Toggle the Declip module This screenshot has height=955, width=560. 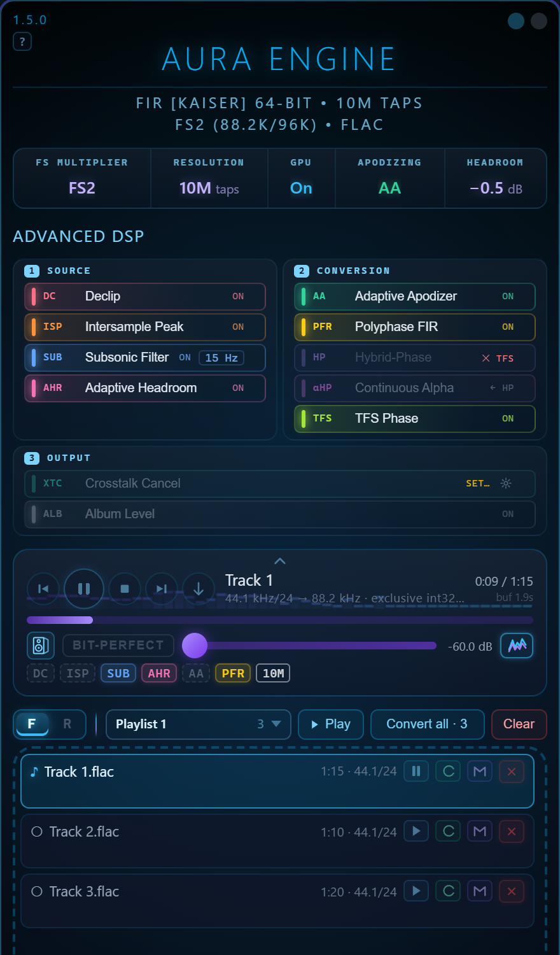pyautogui.click(x=145, y=296)
